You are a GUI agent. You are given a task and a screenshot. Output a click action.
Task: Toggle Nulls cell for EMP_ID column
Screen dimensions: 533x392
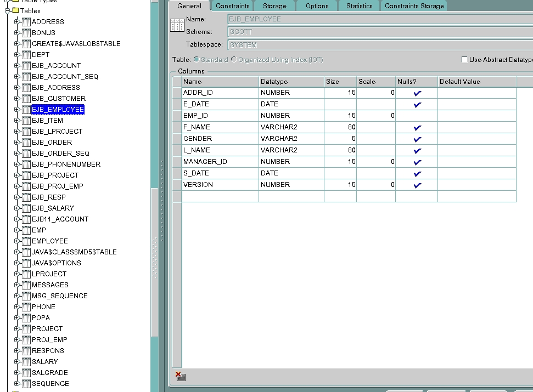pyautogui.click(x=417, y=116)
